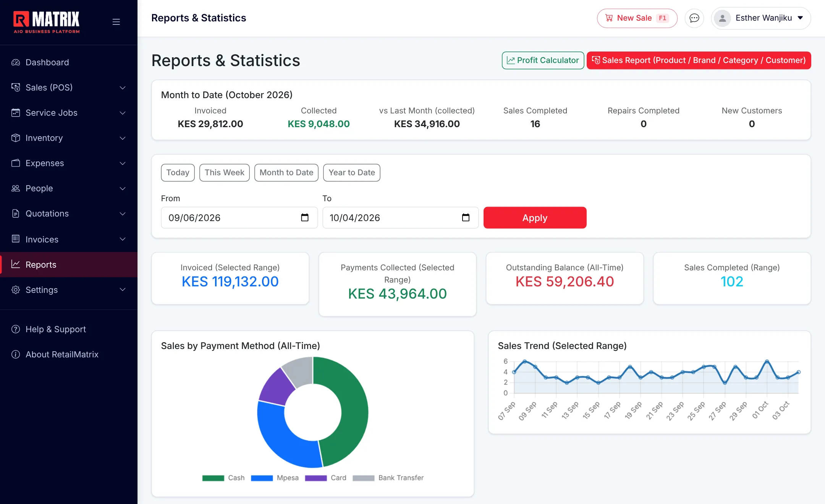The image size is (825, 504).
Task: Click the Invoices list icon
Action: (16, 239)
